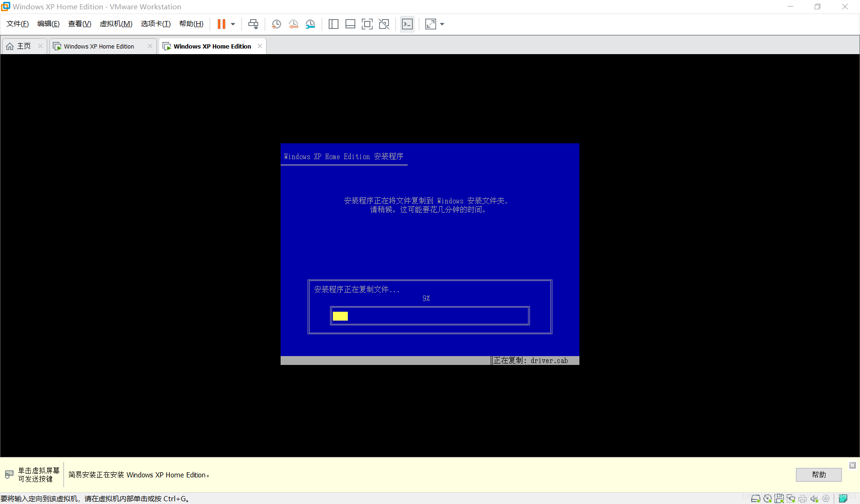Open the 编辑(E) menu

[x=49, y=24]
